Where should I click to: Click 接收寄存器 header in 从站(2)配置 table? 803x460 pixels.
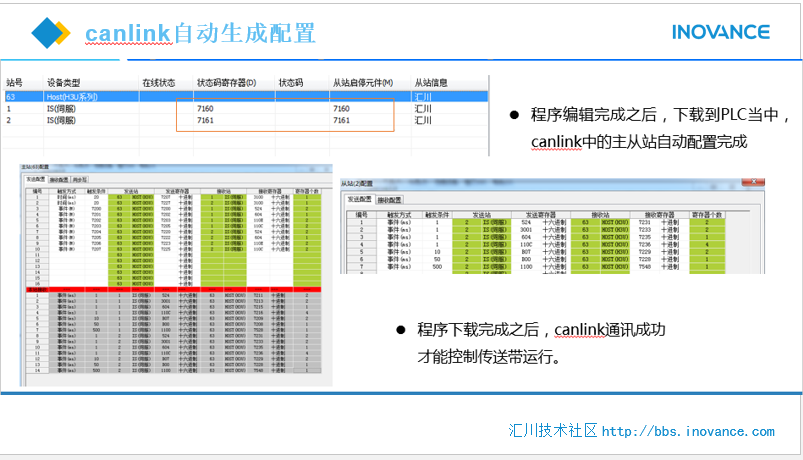pyautogui.click(x=659, y=215)
